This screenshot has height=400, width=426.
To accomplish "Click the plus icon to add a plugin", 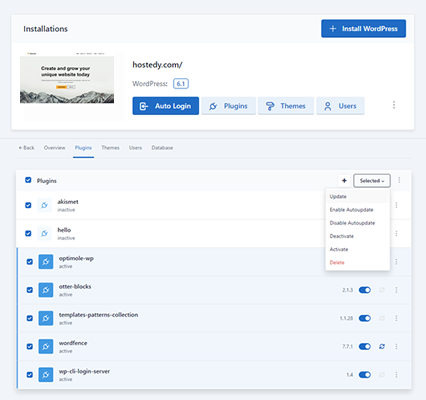I will pos(344,181).
